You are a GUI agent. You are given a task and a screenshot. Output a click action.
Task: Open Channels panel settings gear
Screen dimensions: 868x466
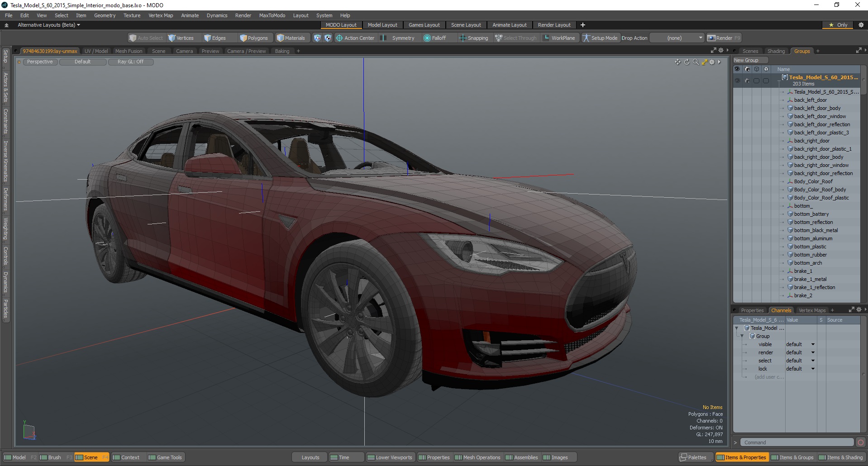pos(858,310)
